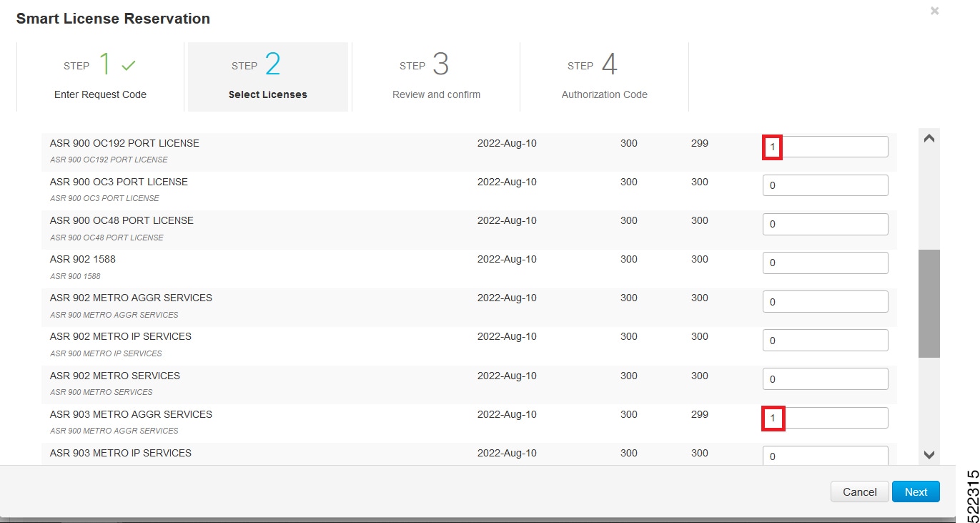Click quantity field for ASR 900 OC48 PORT LICENSE

pos(826,224)
